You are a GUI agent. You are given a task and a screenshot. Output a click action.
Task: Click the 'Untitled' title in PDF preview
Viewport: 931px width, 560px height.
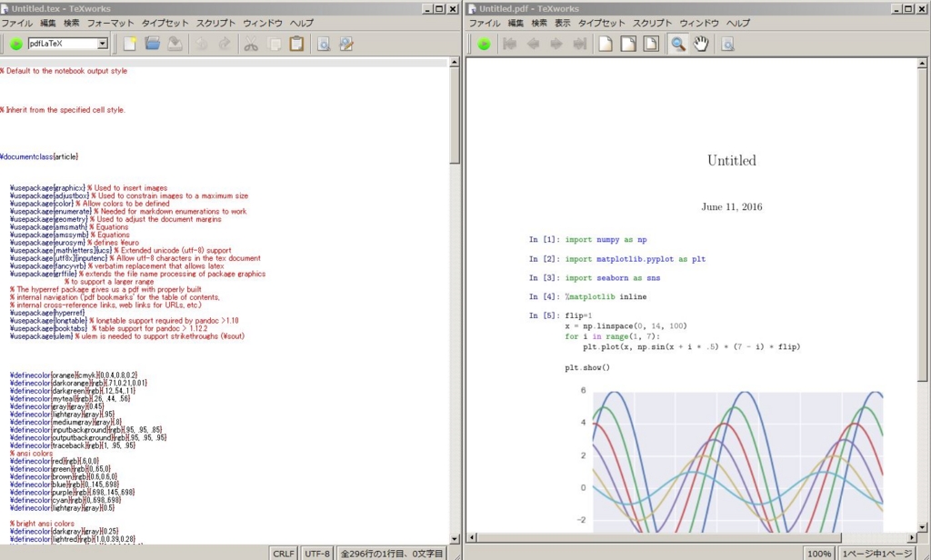coord(732,160)
